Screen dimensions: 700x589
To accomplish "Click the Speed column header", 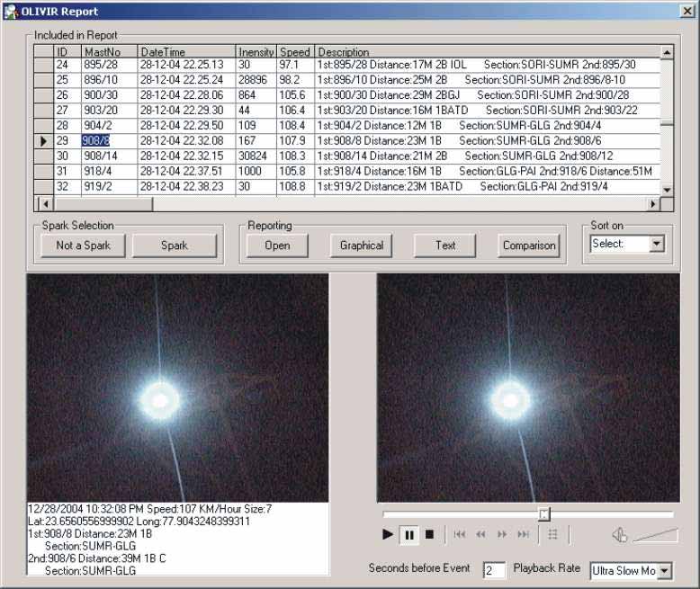I will coord(294,52).
